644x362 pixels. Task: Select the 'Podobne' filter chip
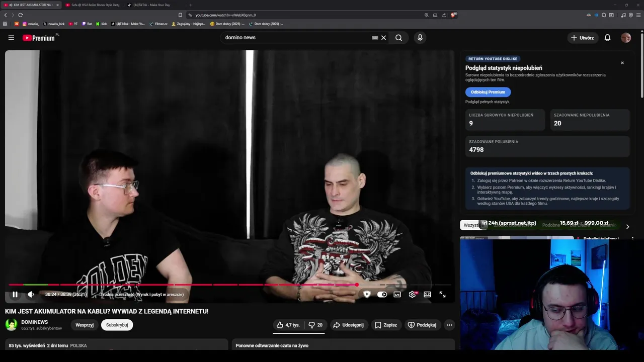551,225
